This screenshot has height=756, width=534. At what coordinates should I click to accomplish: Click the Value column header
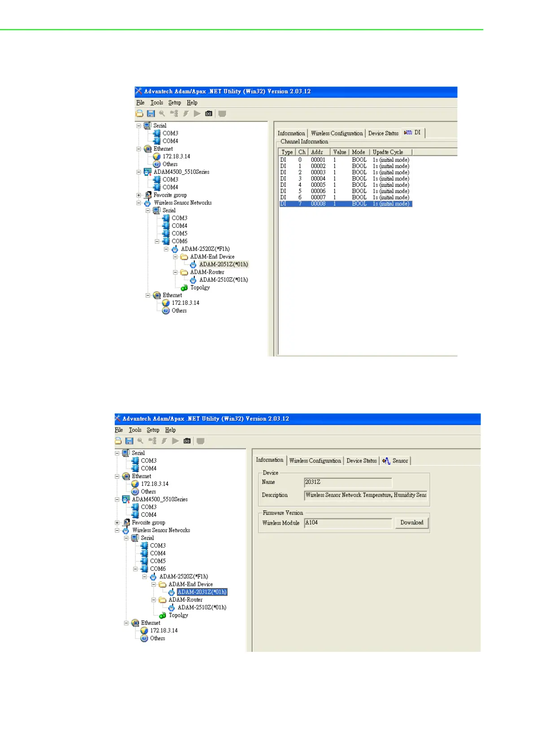pyautogui.click(x=340, y=152)
